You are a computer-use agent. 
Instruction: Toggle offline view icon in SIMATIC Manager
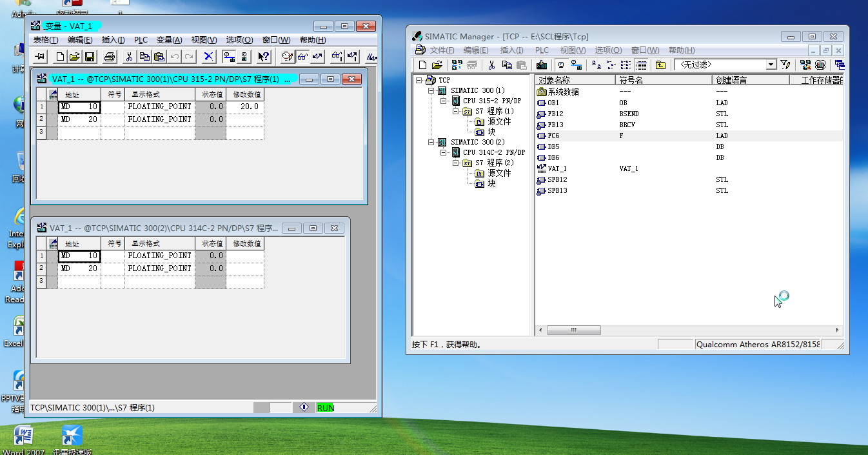pos(561,65)
